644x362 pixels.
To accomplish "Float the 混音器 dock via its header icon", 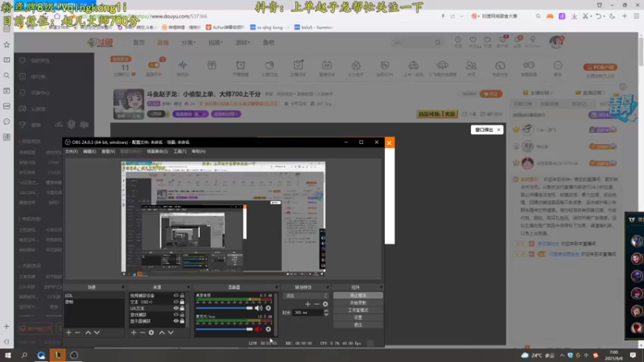I will [276, 287].
